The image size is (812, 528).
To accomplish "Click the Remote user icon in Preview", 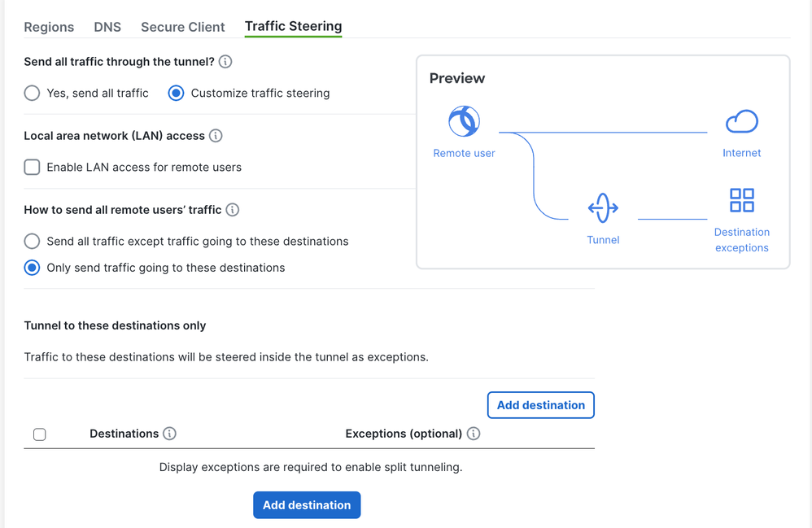I will point(464,122).
